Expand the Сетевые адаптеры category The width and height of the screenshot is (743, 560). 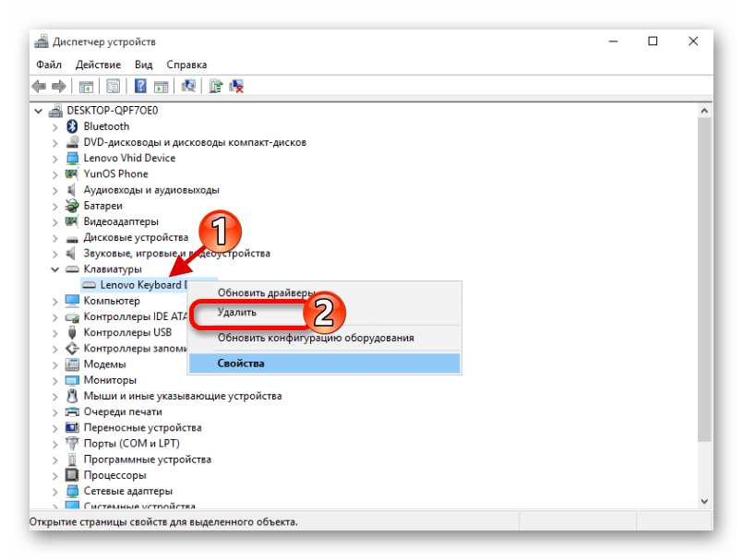click(x=55, y=492)
